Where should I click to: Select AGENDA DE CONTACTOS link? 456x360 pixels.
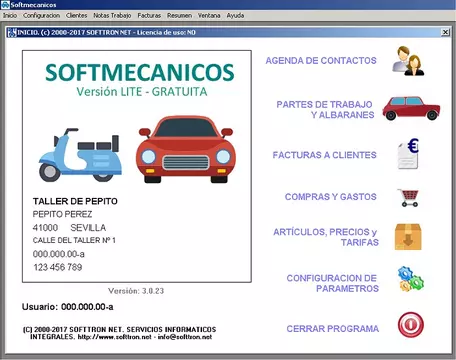coord(321,61)
